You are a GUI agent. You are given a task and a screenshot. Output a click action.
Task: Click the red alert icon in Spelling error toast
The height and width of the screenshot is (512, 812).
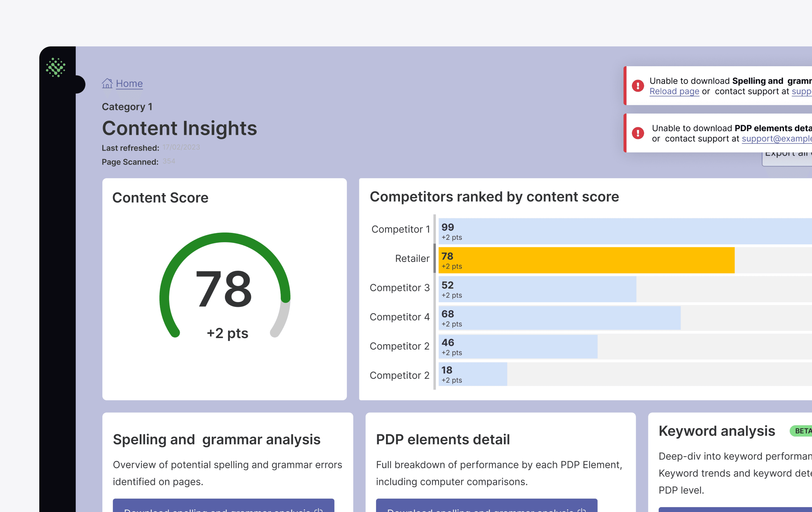pyautogui.click(x=638, y=86)
